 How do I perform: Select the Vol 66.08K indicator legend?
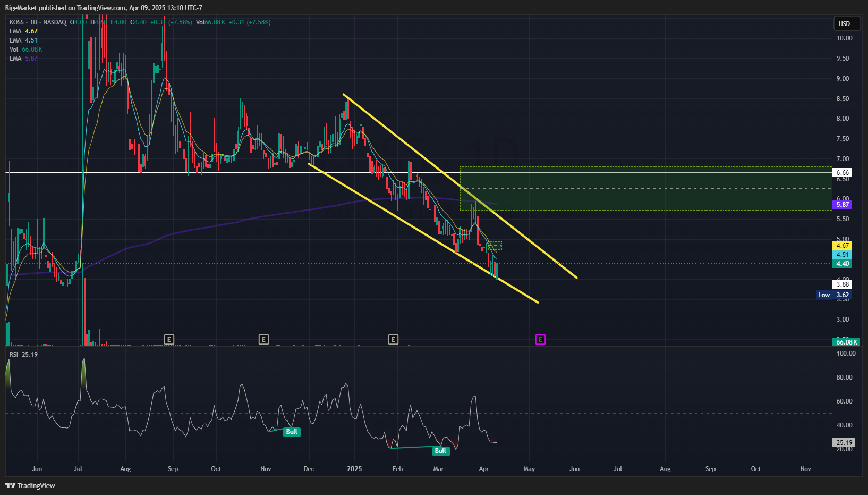pos(25,49)
